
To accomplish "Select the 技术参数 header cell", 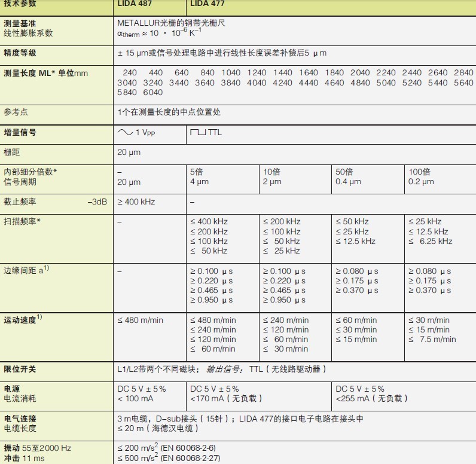I will pyautogui.click(x=20, y=4).
